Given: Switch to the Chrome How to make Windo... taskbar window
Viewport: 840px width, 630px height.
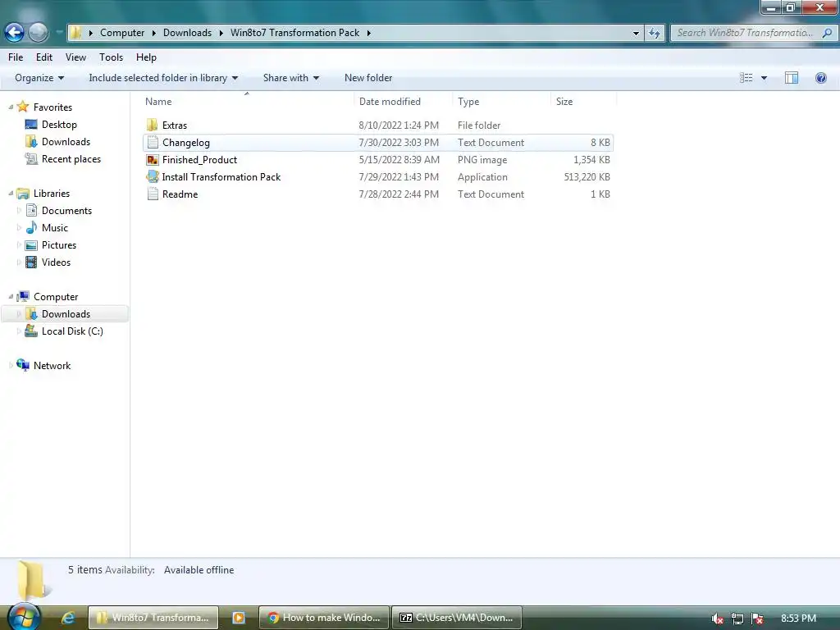Looking at the screenshot, I should (324, 618).
